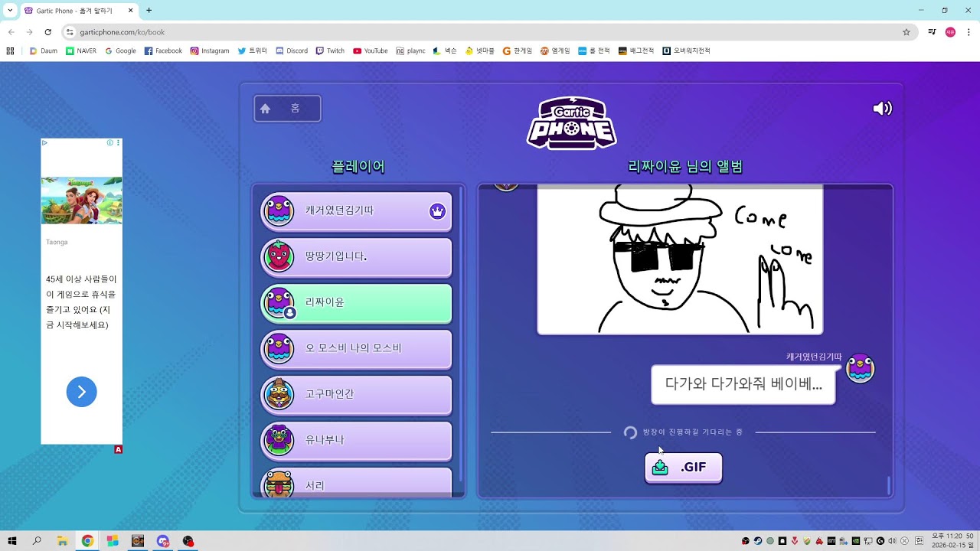Open Discord from the taskbar
This screenshot has height=551, width=980.
(x=163, y=541)
